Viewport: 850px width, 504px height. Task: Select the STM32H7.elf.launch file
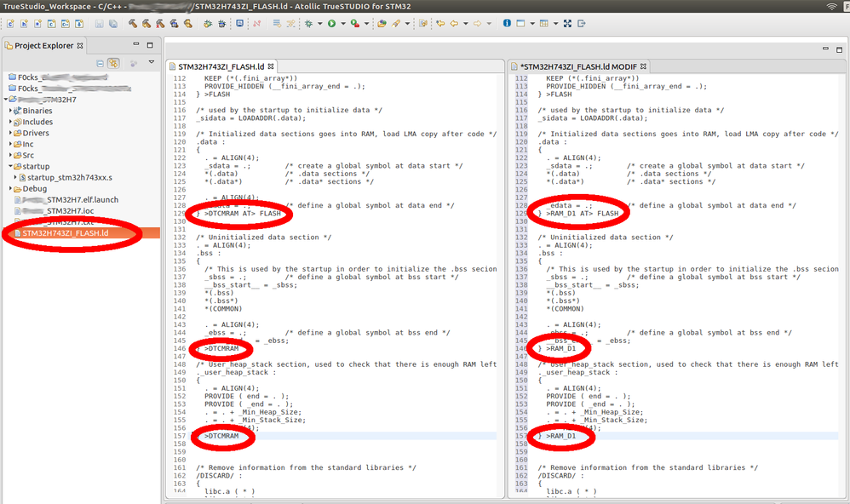[x=66, y=199]
